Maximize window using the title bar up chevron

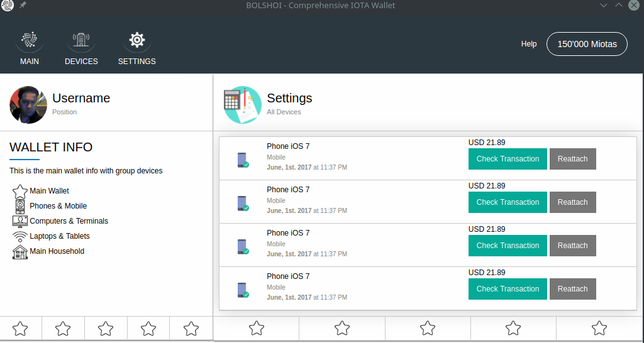tap(619, 5)
